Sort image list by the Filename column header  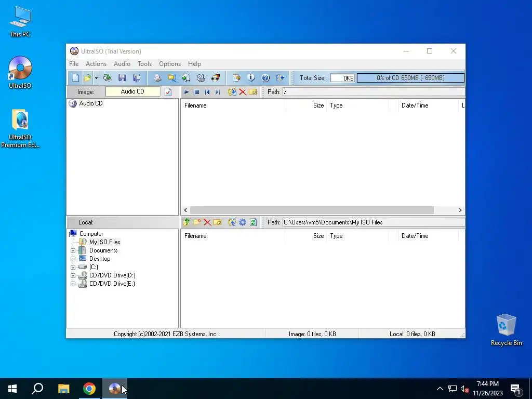(233, 105)
